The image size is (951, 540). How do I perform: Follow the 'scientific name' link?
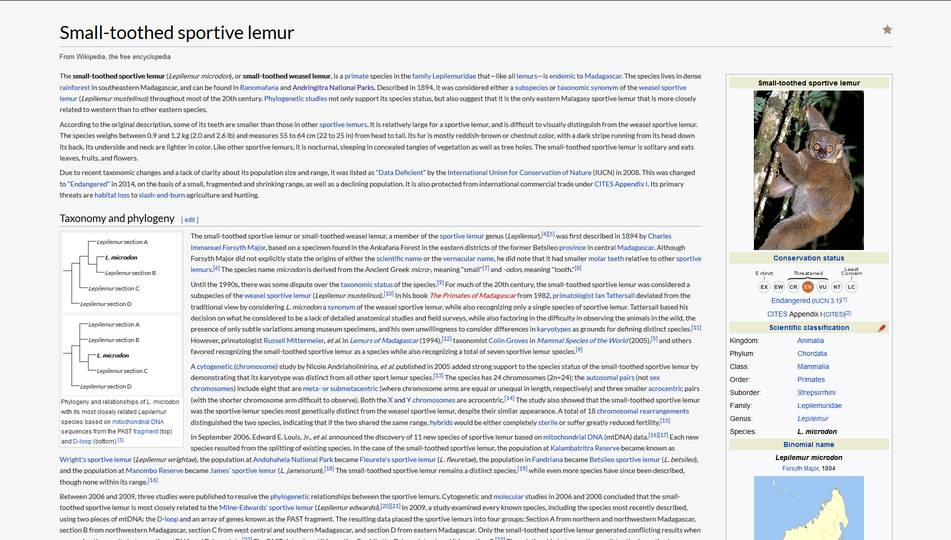pos(399,258)
